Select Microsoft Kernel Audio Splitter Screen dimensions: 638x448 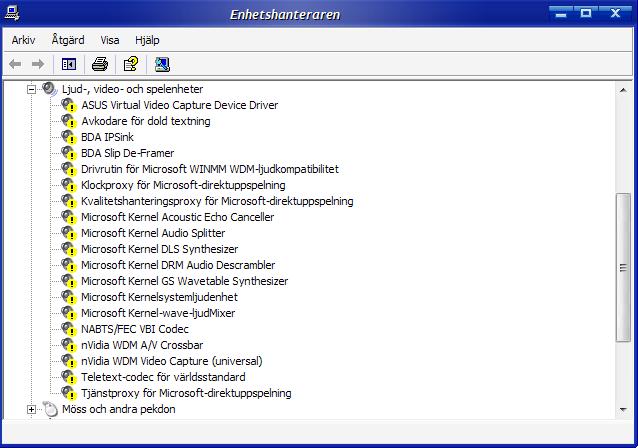click(x=153, y=233)
